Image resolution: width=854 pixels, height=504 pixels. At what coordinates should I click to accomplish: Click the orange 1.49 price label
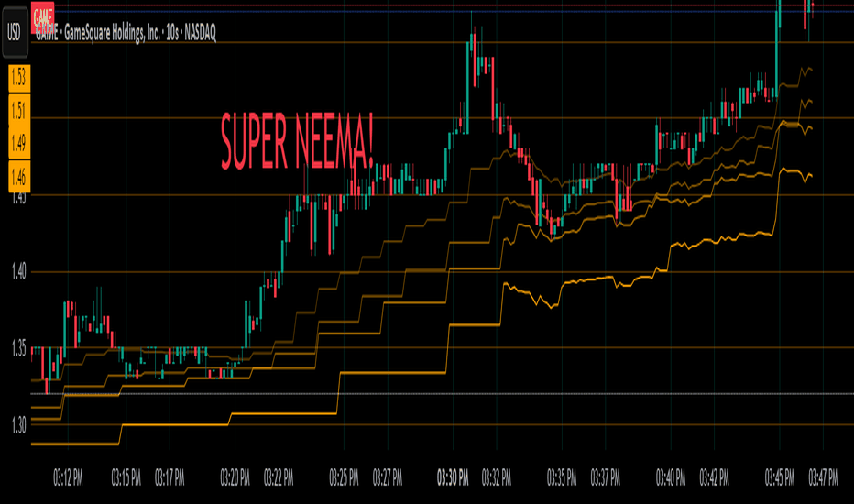(x=19, y=143)
